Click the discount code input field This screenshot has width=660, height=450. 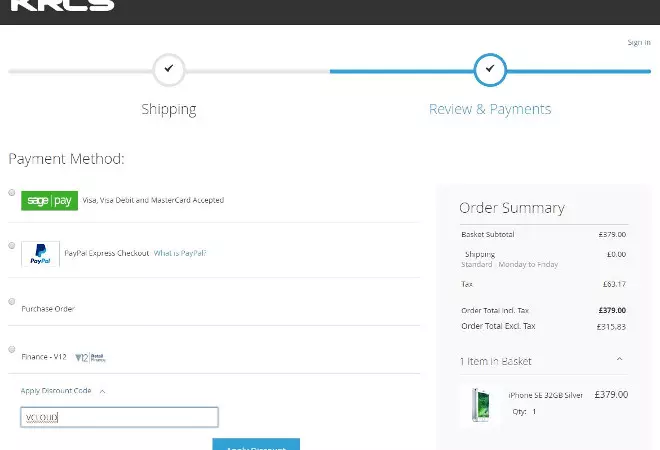coord(119,417)
